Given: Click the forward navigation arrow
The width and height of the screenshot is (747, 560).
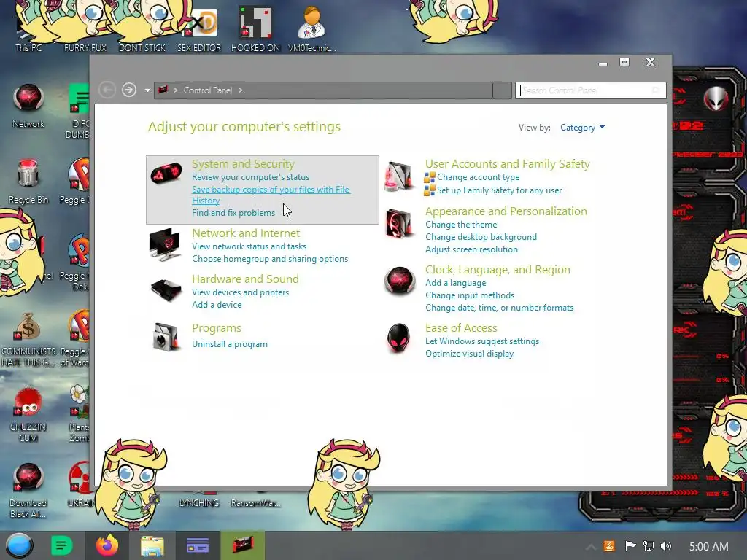Looking at the screenshot, I should (x=128, y=90).
